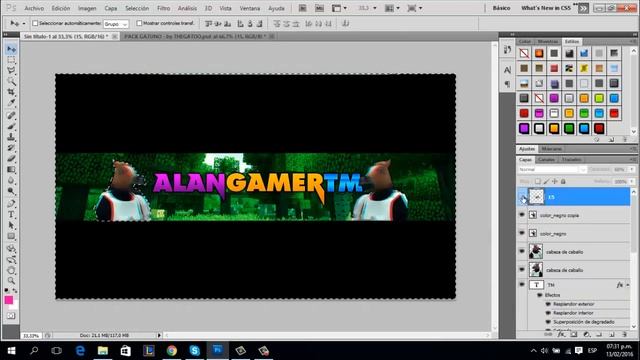640x360 pixels.
Task: Delete layer via trash icon
Action: click(x=624, y=334)
